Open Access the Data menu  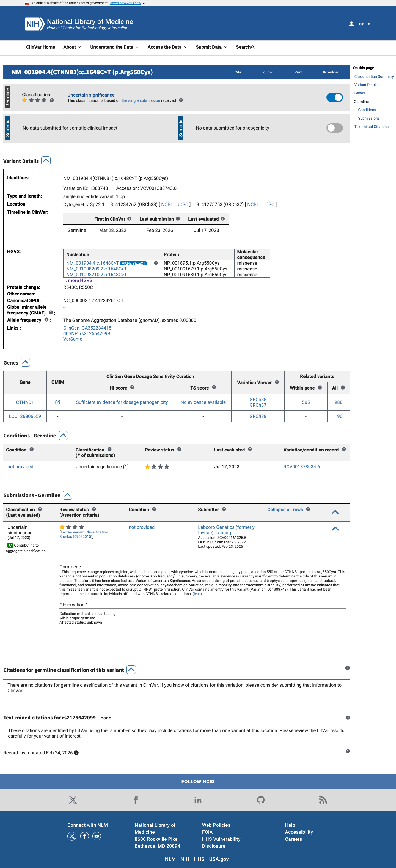pyautogui.click(x=167, y=47)
